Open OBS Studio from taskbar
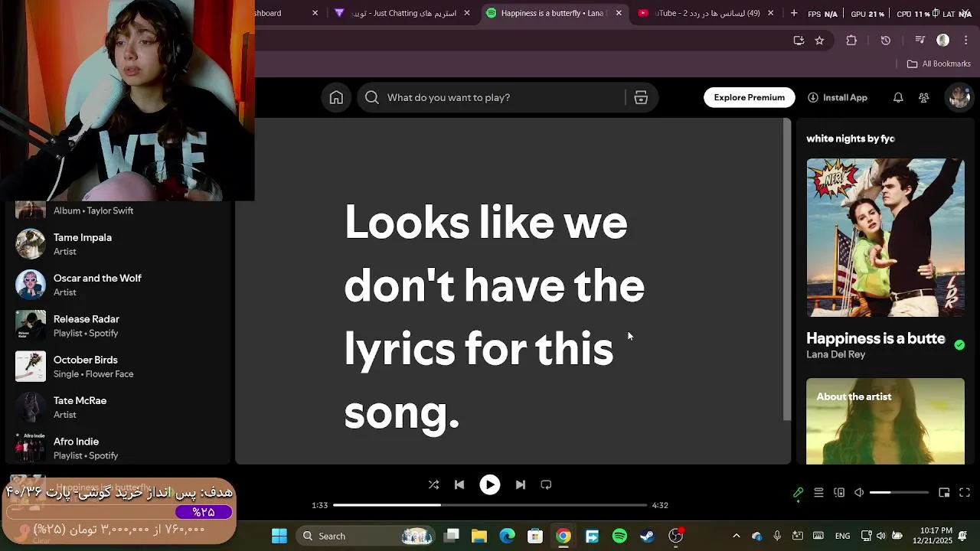Screen dimensions: 980x551 (x=676, y=536)
